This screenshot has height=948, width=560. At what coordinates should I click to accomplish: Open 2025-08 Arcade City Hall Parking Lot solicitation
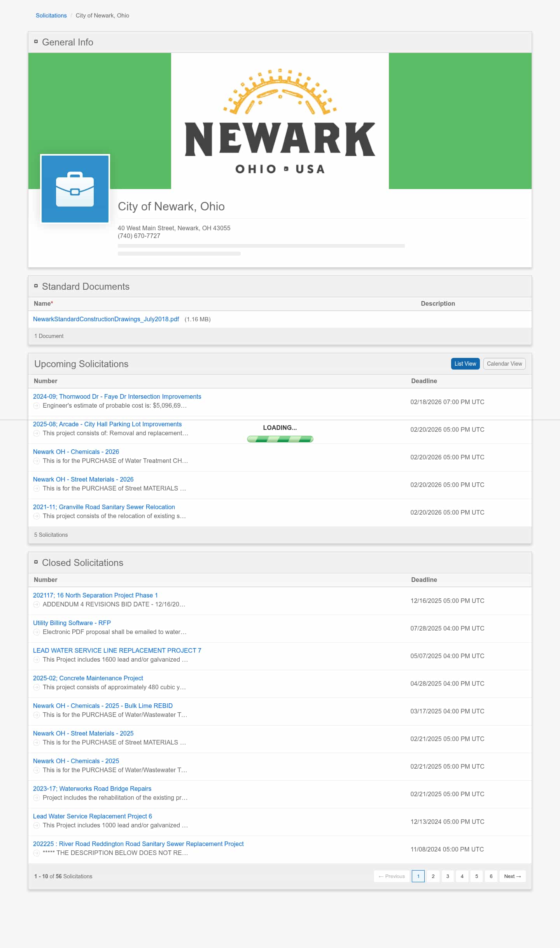click(107, 424)
